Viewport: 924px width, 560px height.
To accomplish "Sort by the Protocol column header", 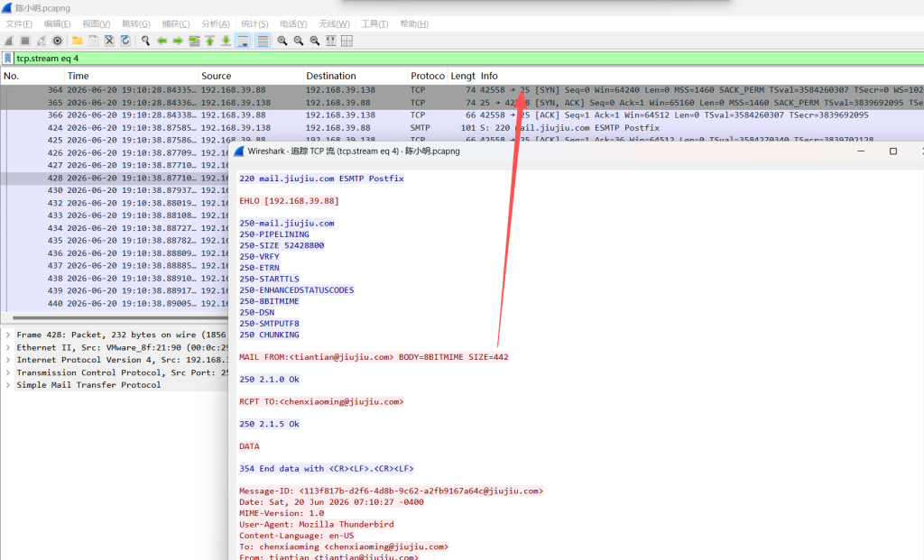I will click(428, 76).
